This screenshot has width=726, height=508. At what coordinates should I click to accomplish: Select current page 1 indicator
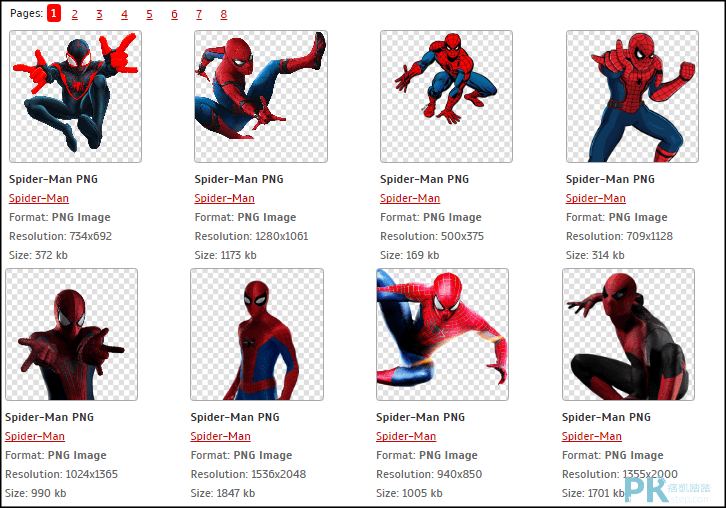pyautogui.click(x=54, y=13)
